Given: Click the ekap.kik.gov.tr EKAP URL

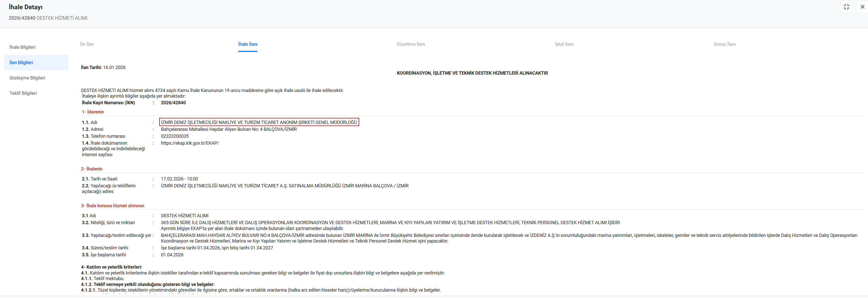Looking at the screenshot, I should coord(190,143).
